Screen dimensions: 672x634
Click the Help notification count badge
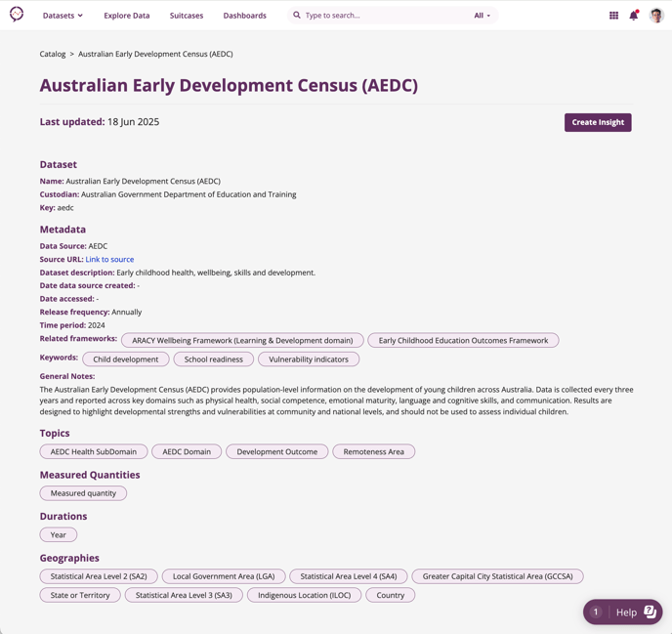(595, 613)
